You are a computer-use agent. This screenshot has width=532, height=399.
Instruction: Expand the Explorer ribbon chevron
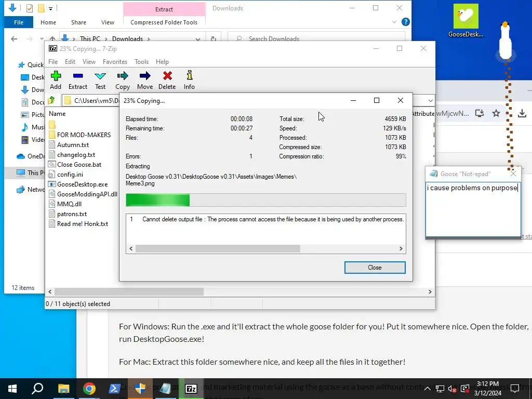394,22
